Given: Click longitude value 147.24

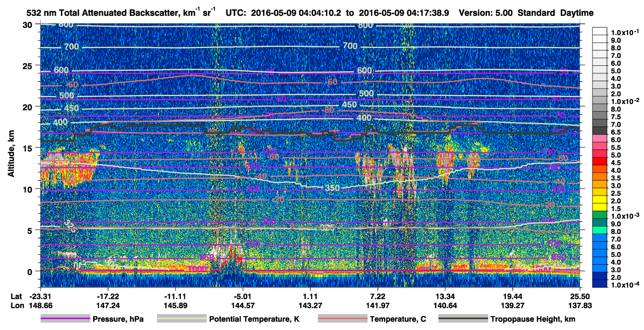Looking at the screenshot, I should [x=107, y=305].
